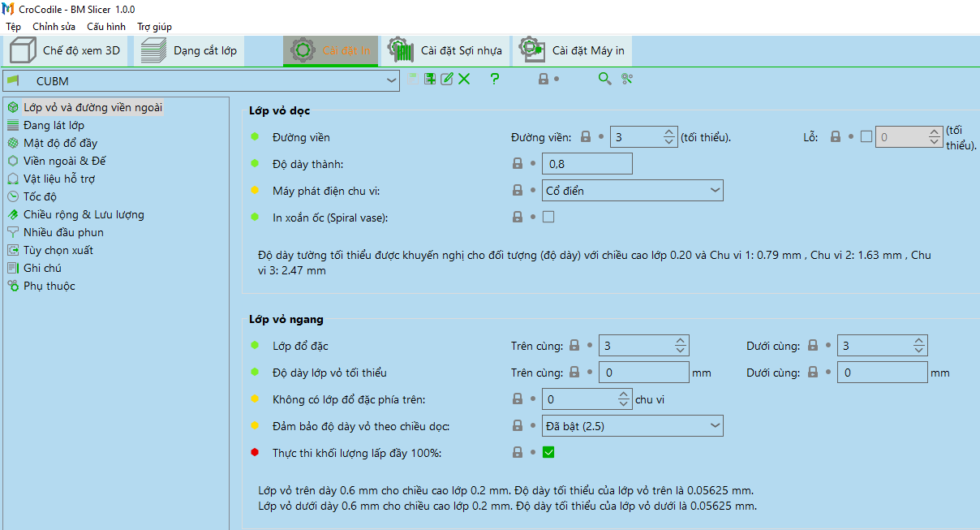
Task: Open Chế độ xem 3D view
Action: tap(67, 50)
